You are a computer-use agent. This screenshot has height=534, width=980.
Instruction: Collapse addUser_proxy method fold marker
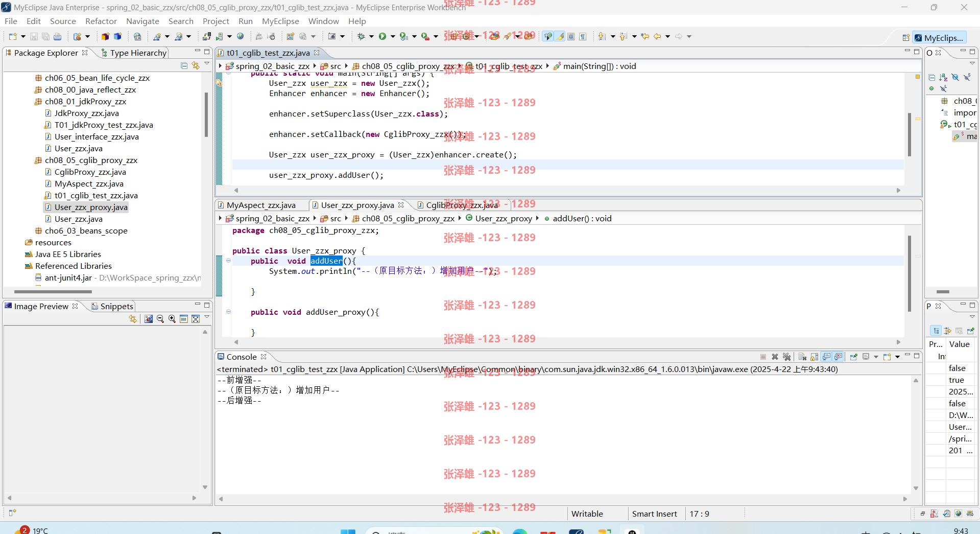click(x=228, y=312)
